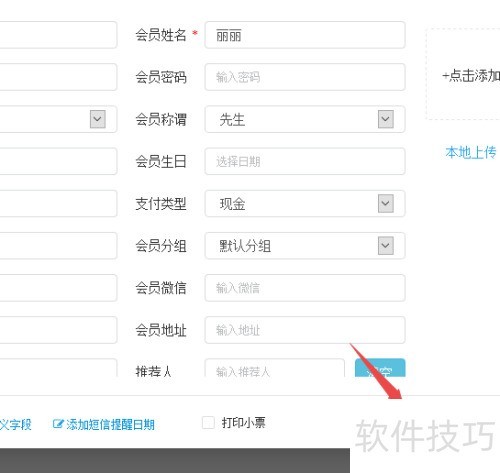This screenshot has height=473, width=500.
Task: Click the 会员姓名 input field
Action: (x=305, y=35)
